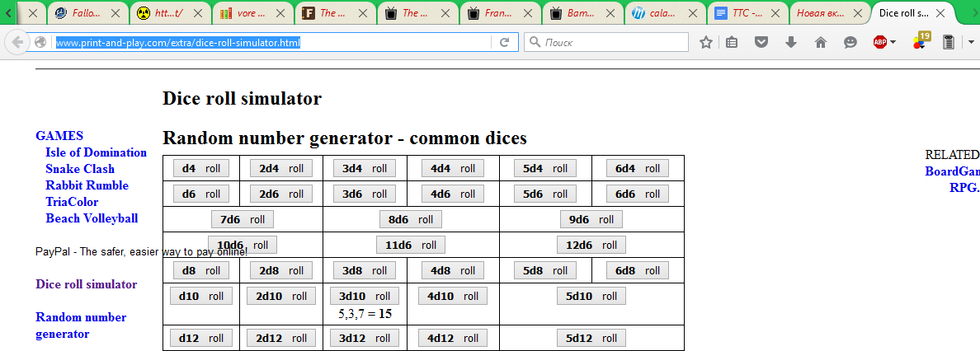The image size is (980, 351).
Task: Roll the 4d8 dice button
Action: pyautogui.click(x=453, y=271)
